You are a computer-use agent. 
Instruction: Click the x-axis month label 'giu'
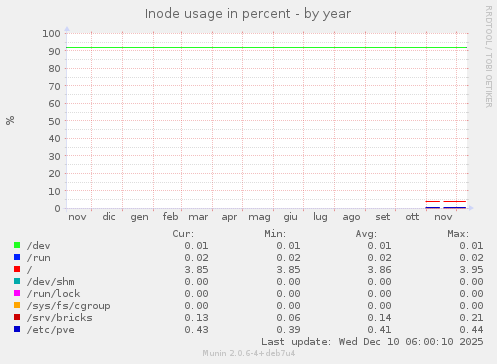(x=290, y=217)
